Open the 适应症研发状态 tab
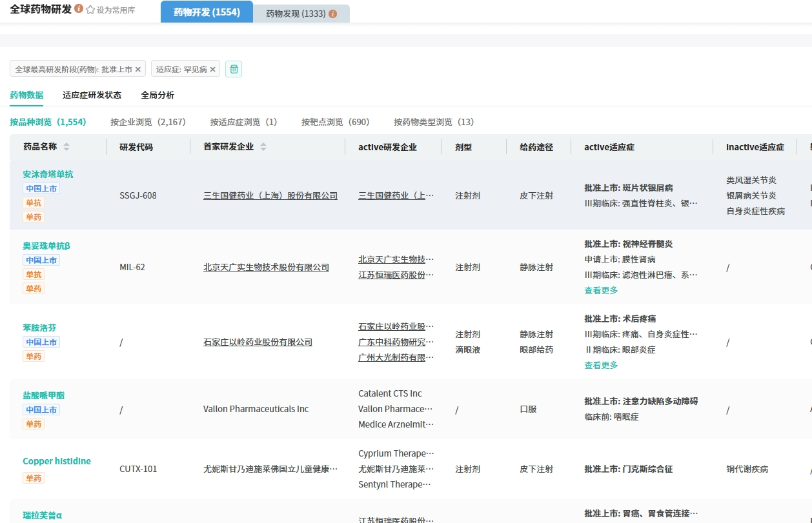Image resolution: width=812 pixels, height=523 pixels. (92, 95)
